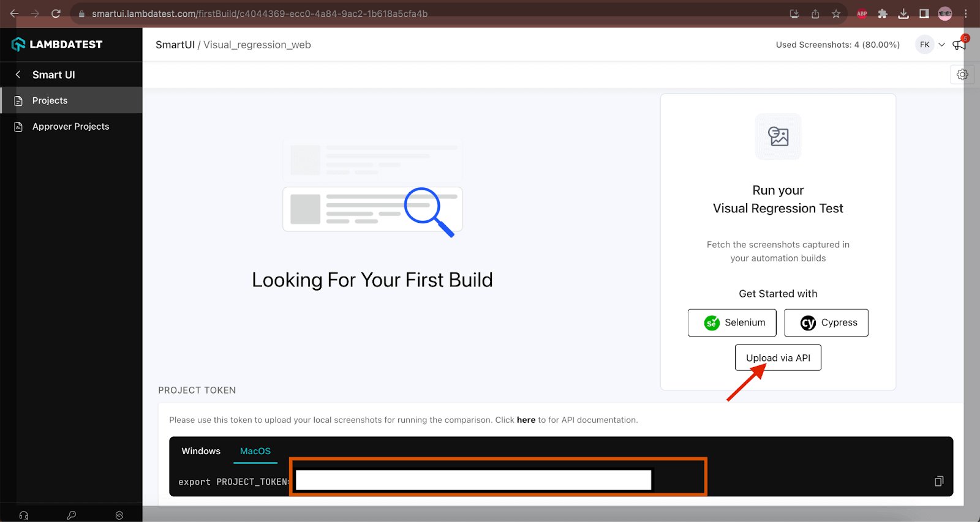Screen dimensions: 980x522
Task: Click the FK user avatar
Action: click(x=924, y=45)
